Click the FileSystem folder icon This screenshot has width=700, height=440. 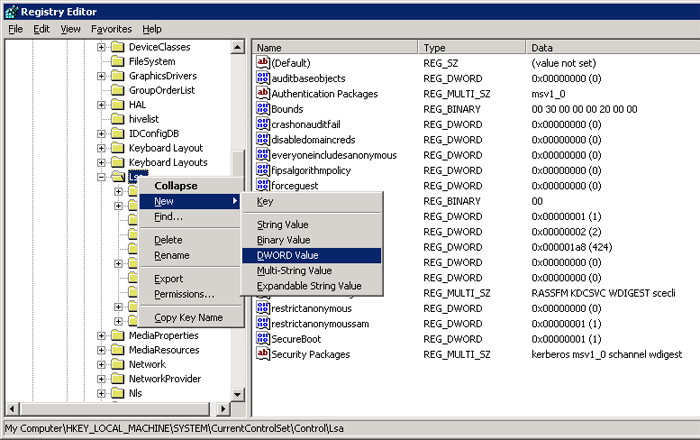[x=117, y=61]
